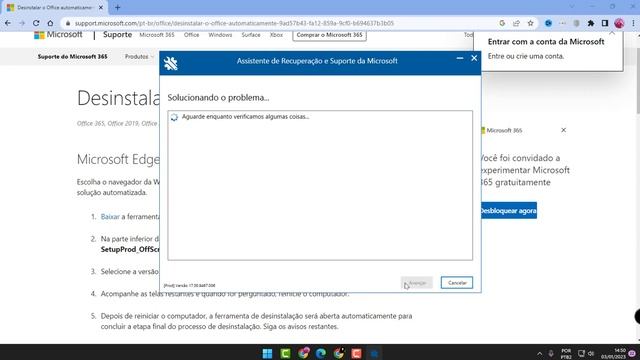Click Suporte do Microsoft 365 link
Viewport: 640px width, 360px height.
pyautogui.click(x=72, y=57)
